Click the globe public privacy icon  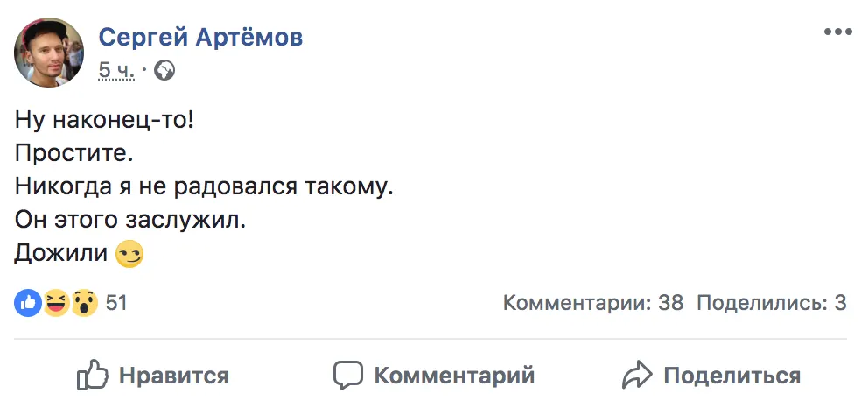[x=164, y=70]
